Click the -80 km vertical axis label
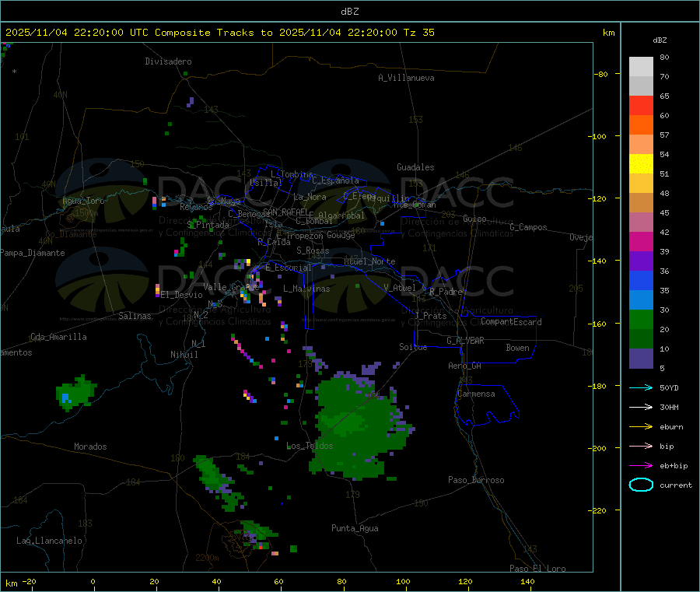 [600, 74]
